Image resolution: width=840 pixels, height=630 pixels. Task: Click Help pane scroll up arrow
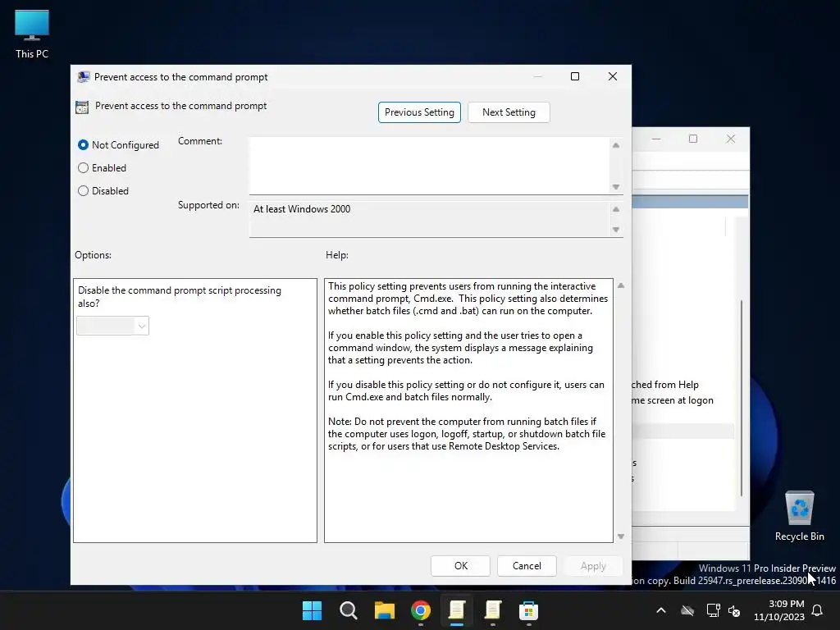point(621,285)
